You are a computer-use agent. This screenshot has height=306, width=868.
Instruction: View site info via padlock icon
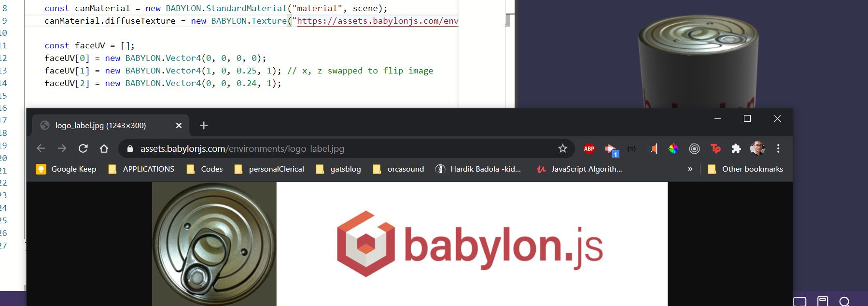click(x=130, y=148)
